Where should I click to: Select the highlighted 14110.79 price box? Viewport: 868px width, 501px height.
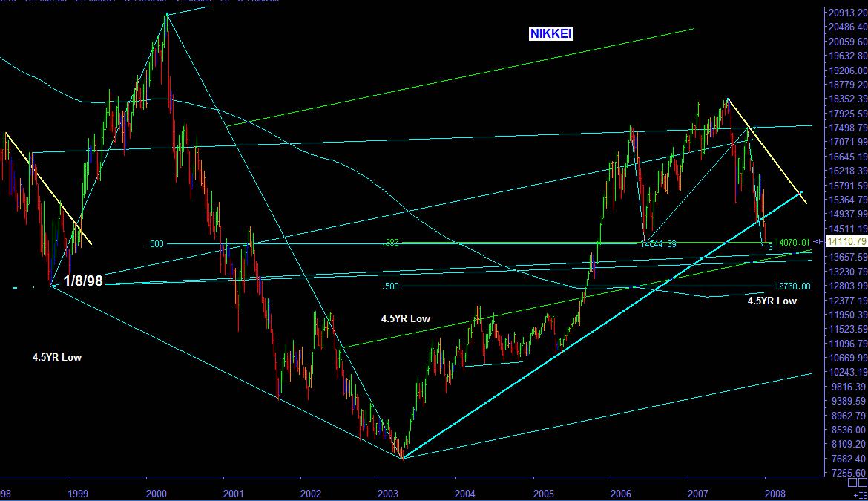point(847,241)
